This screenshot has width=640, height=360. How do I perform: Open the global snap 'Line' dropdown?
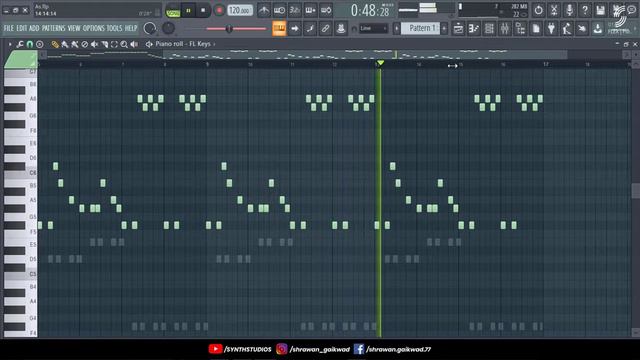(x=373, y=28)
